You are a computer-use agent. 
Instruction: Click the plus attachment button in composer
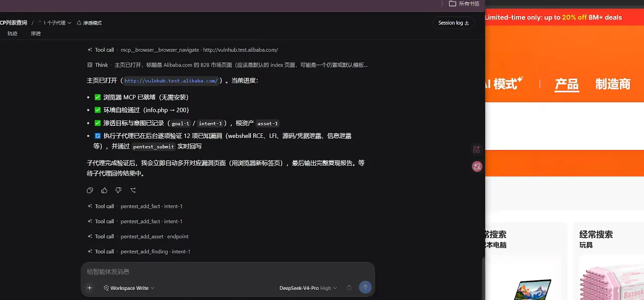tap(90, 288)
